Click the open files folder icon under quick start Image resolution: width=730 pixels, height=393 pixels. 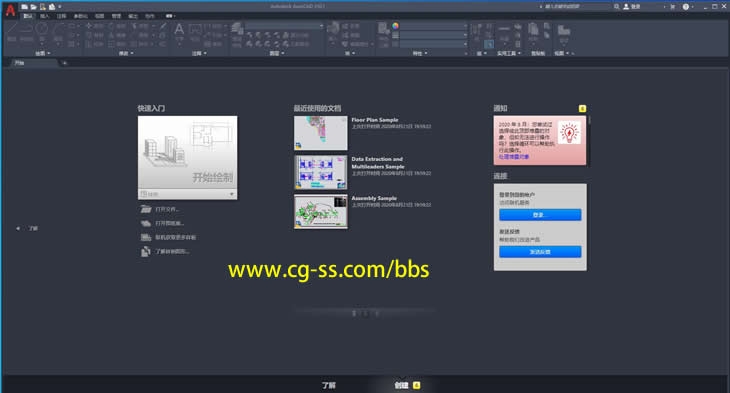[x=146, y=209]
